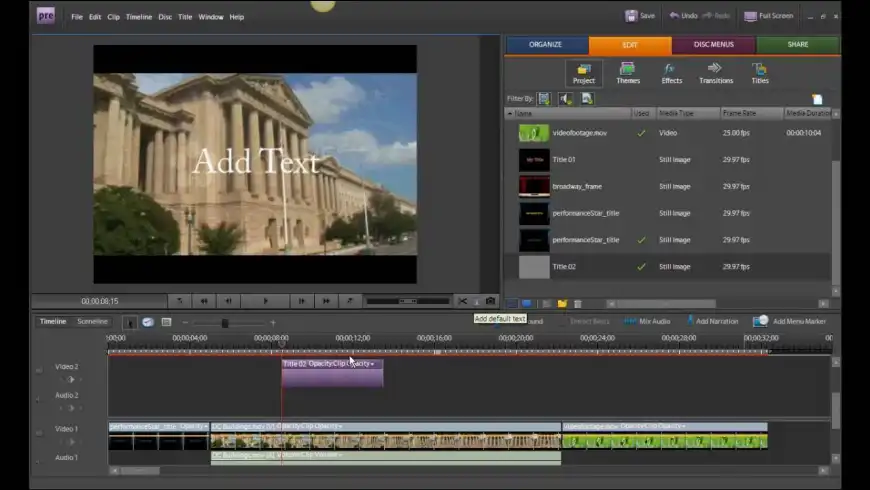Click the freeze frame camera icon
Viewport: 870px width, 490px height.
coord(490,301)
